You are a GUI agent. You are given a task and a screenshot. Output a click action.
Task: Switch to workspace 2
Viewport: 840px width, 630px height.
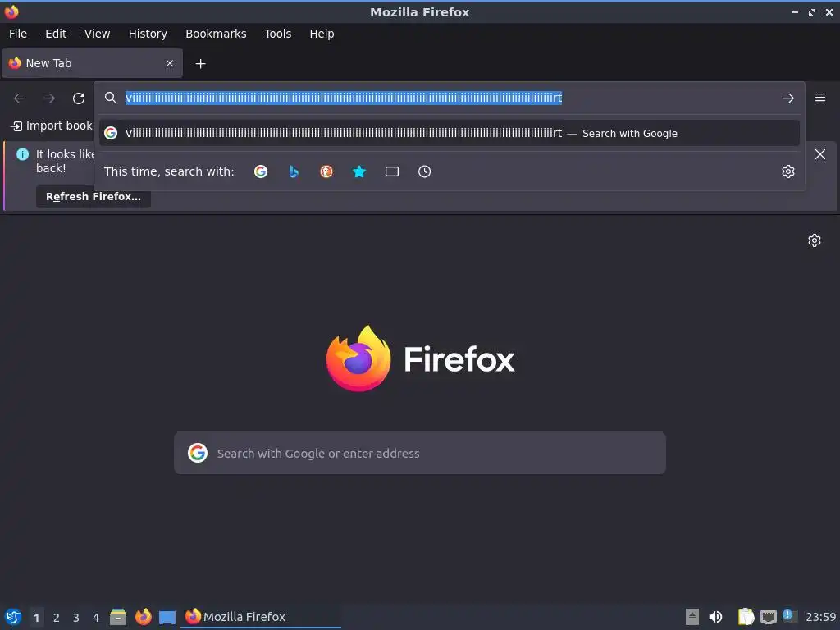(x=57, y=617)
